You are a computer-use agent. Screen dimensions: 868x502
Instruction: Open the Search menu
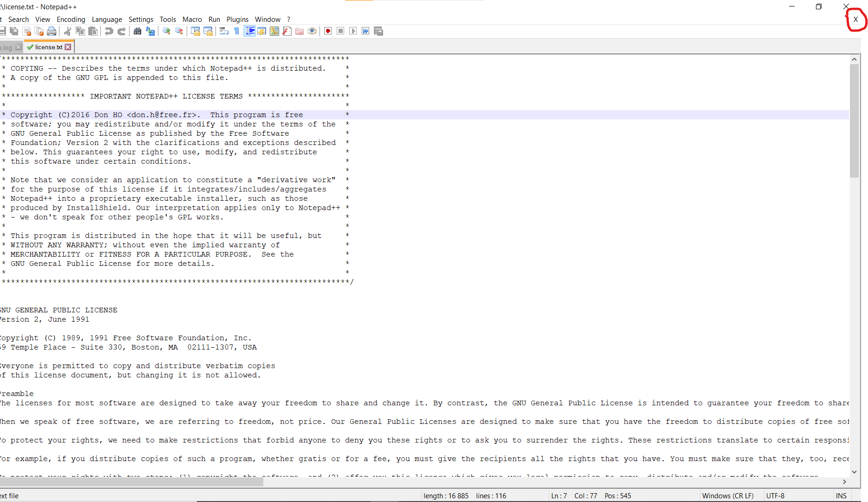19,20
